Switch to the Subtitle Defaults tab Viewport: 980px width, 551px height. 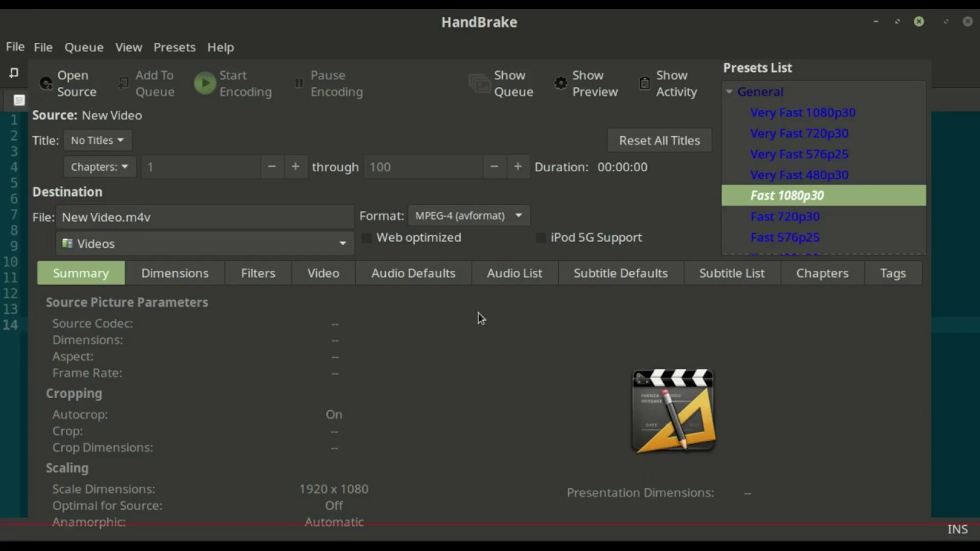(x=621, y=273)
